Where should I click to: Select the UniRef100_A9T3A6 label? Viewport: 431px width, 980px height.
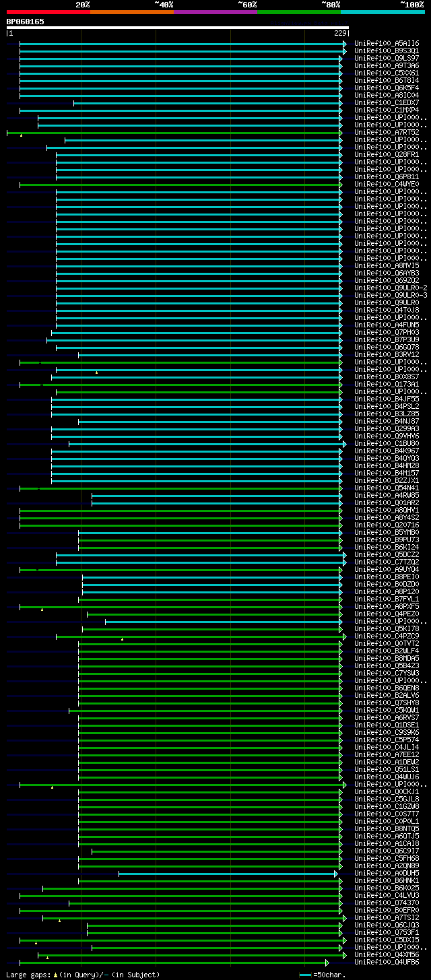point(387,65)
